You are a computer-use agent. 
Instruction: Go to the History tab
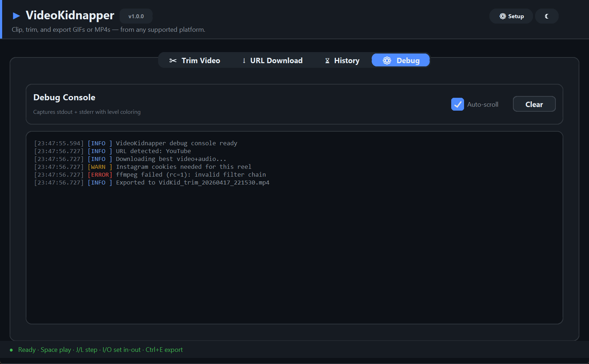pyautogui.click(x=342, y=60)
